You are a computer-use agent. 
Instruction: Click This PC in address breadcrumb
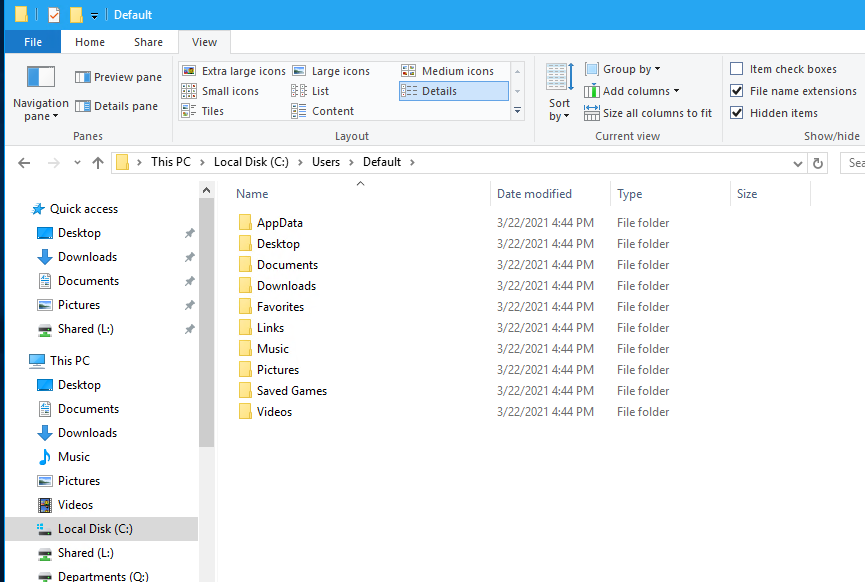click(170, 162)
